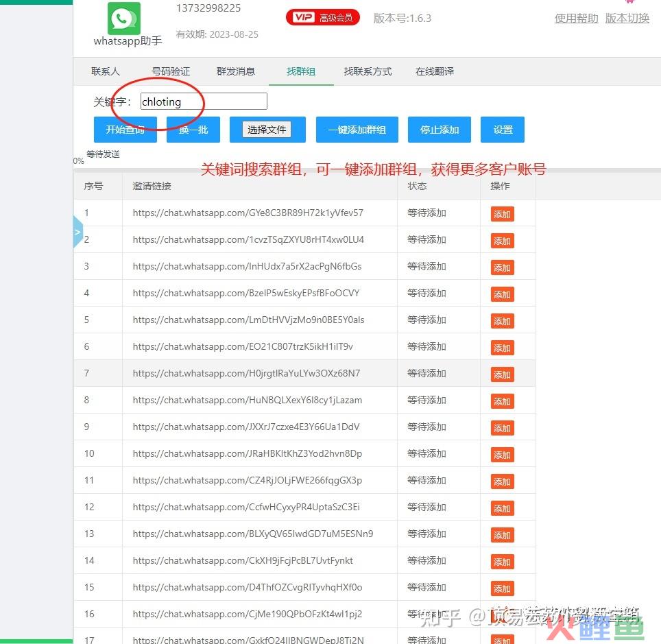This screenshot has height=644, width=661.
Task: Select the invite link ending CZ4RjJOLjFWE266fqgGX3p
Action: point(248,480)
